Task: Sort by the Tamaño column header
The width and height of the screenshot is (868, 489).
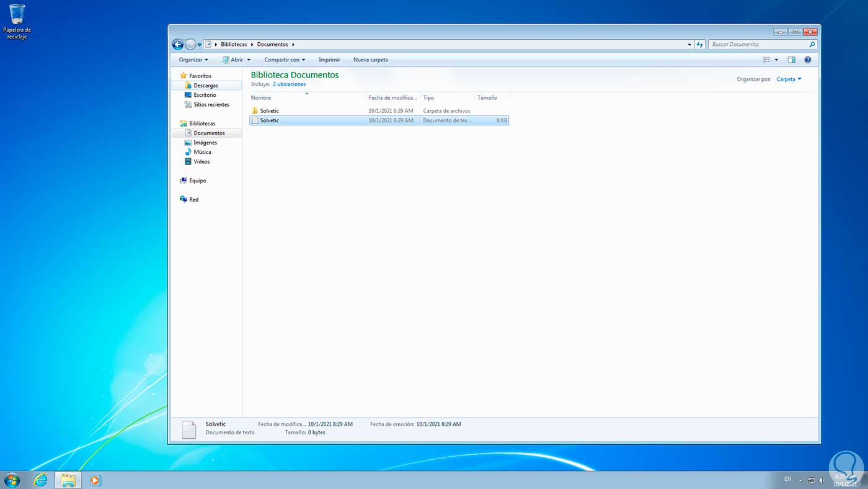Action: click(492, 98)
